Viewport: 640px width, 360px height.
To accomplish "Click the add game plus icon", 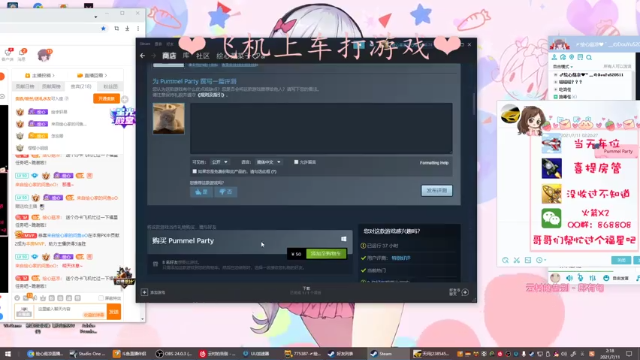I will click(144, 292).
